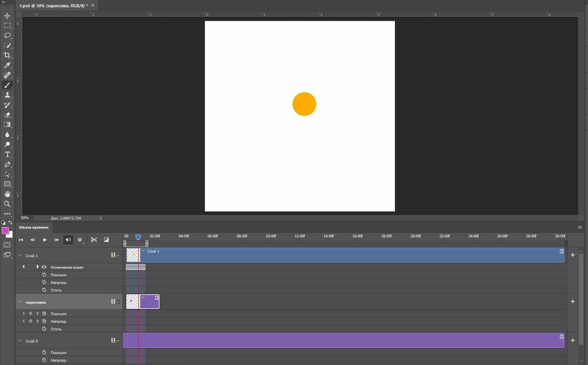Toggle the Изменяемое видео eye visibility
This screenshot has width=588, height=365.
pos(44,267)
